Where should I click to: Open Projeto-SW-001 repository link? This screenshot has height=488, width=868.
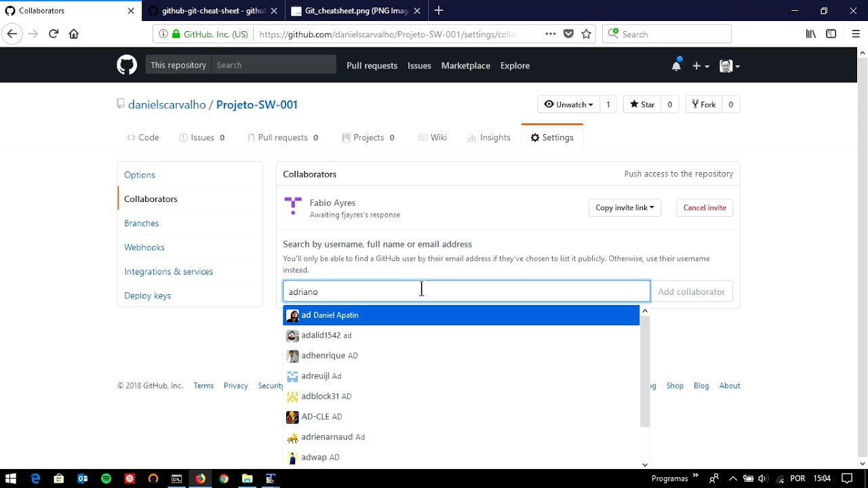[257, 104]
